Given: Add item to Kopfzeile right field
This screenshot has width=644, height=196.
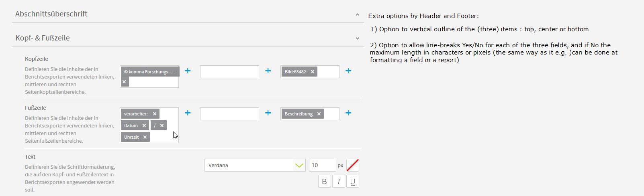Looking at the screenshot, I should pyautogui.click(x=348, y=71).
